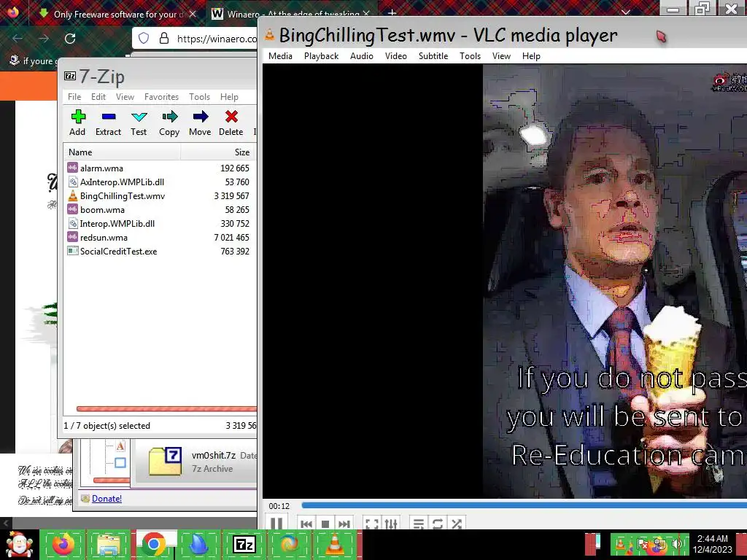Screen dimensions: 747x560
Task: Select SocialCreditTest.exe in 7-Zip
Action: pos(159,251)
